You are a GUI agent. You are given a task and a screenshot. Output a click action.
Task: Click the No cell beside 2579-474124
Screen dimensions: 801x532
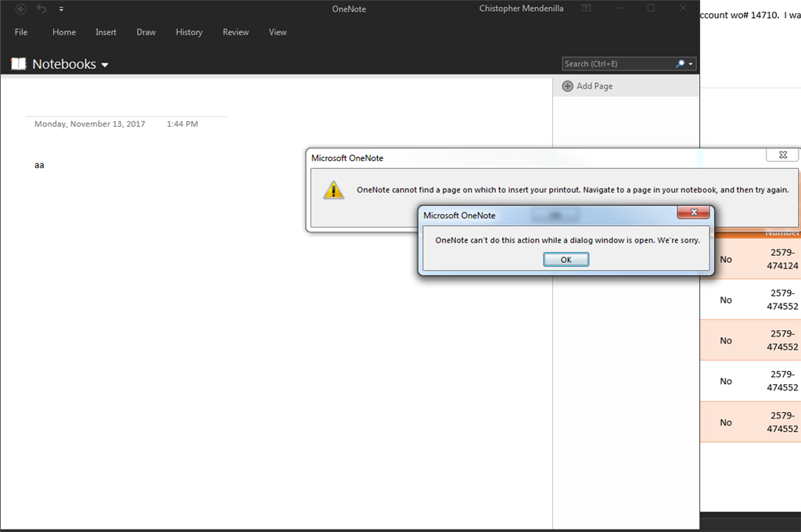(x=726, y=260)
